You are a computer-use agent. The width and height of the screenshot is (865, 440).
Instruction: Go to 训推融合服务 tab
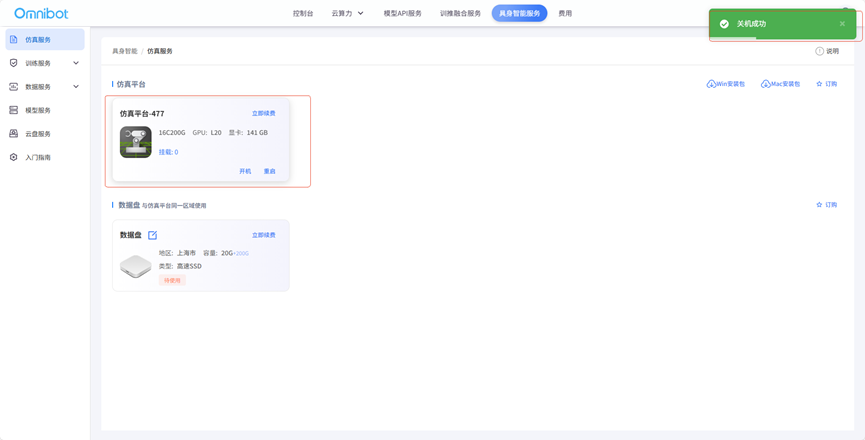click(461, 13)
